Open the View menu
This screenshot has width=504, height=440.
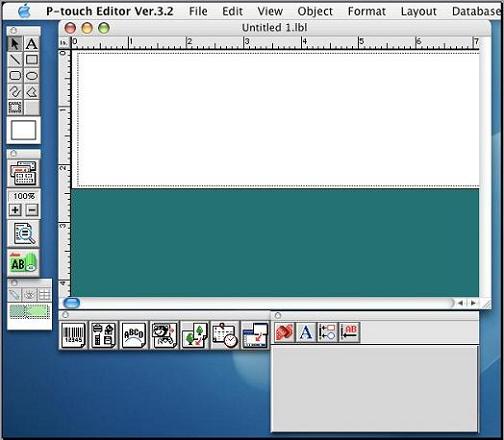click(x=270, y=11)
